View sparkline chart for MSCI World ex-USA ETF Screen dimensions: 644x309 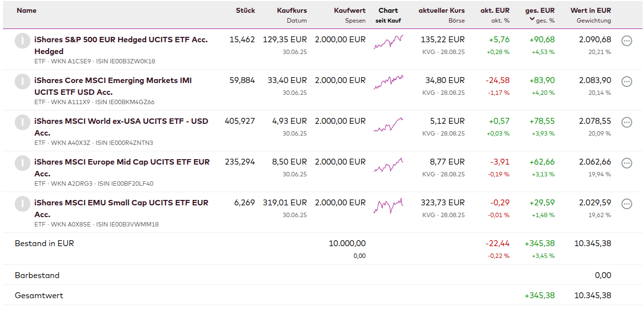point(388,125)
